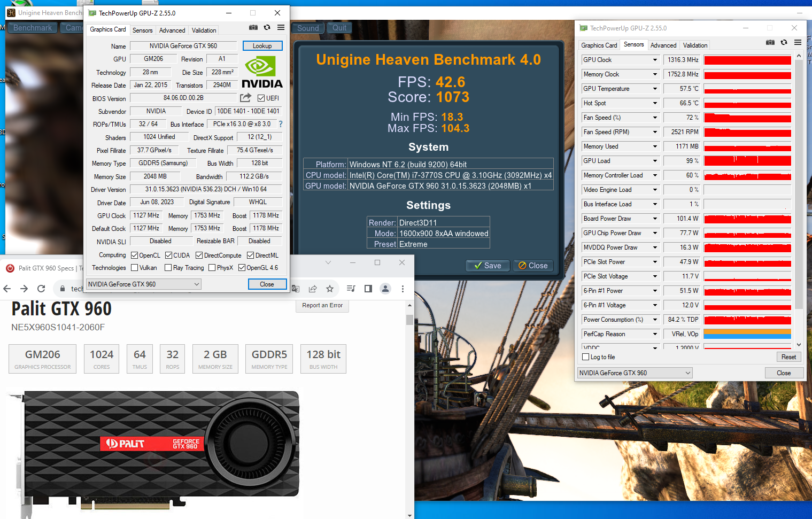Image resolution: width=812 pixels, height=519 pixels.
Task: Click Reset in the GPU-Z Sensors window
Action: [x=788, y=357]
